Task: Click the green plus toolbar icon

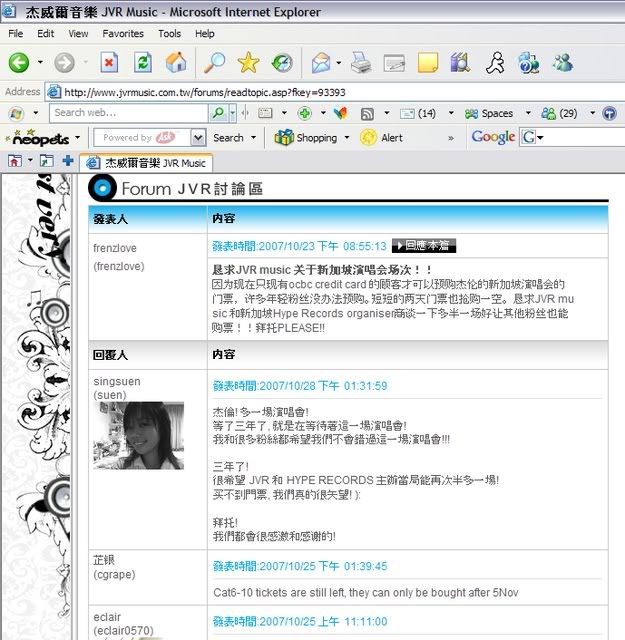Action: click(x=305, y=113)
